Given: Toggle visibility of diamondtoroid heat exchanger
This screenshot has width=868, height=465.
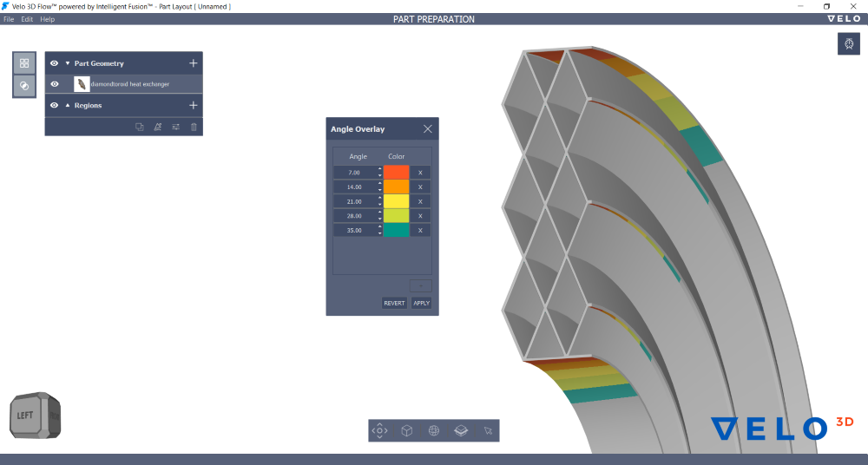Looking at the screenshot, I should point(55,84).
